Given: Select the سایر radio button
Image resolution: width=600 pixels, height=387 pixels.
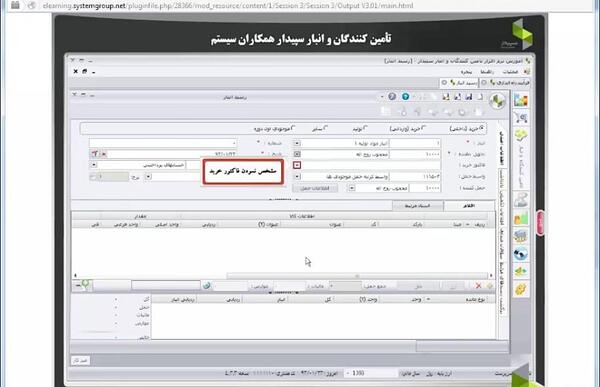Looking at the screenshot, I should [326, 127].
